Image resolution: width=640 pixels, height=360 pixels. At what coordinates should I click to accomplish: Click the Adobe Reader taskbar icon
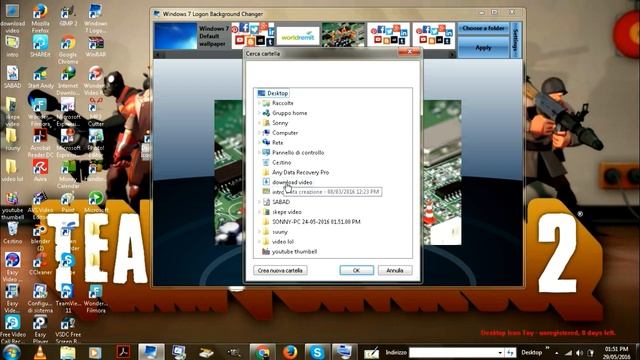point(123,352)
